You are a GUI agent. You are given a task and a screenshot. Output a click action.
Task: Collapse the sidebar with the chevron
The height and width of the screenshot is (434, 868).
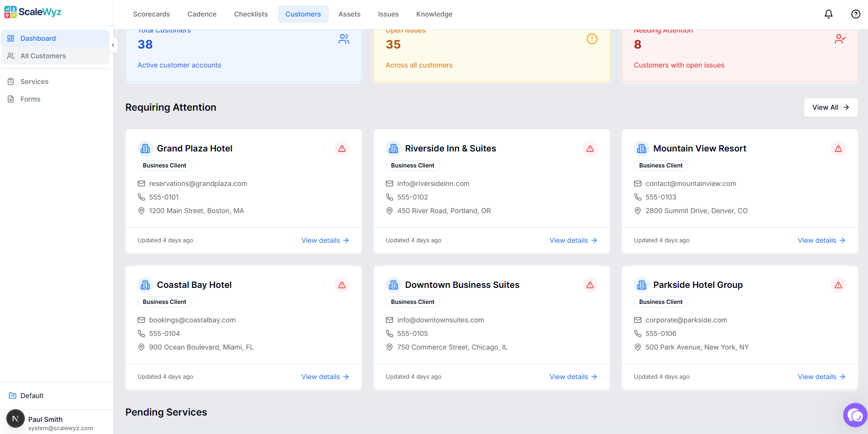click(x=113, y=45)
